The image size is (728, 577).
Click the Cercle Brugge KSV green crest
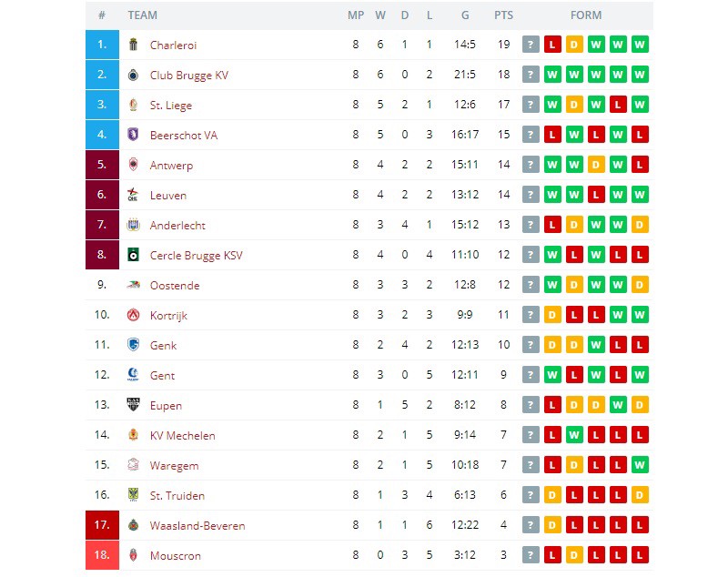133,255
